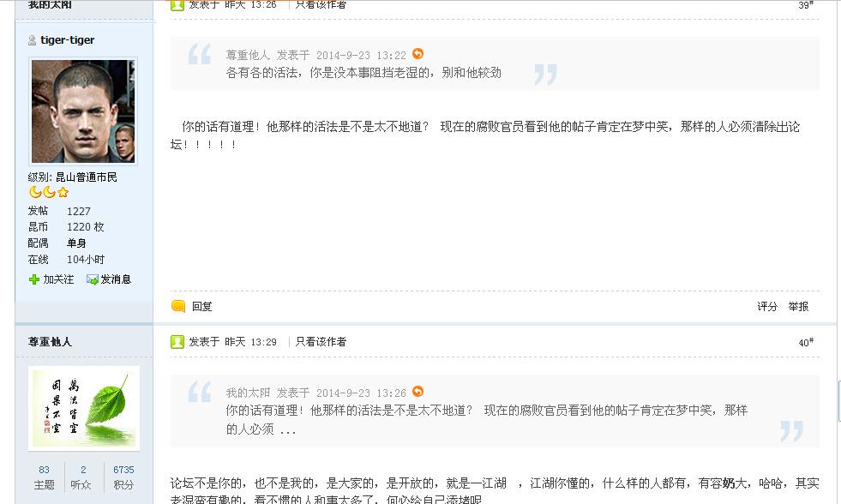This screenshot has height=504, width=841.
Task: Open the tiger-tiger username link
Action: tap(67, 39)
